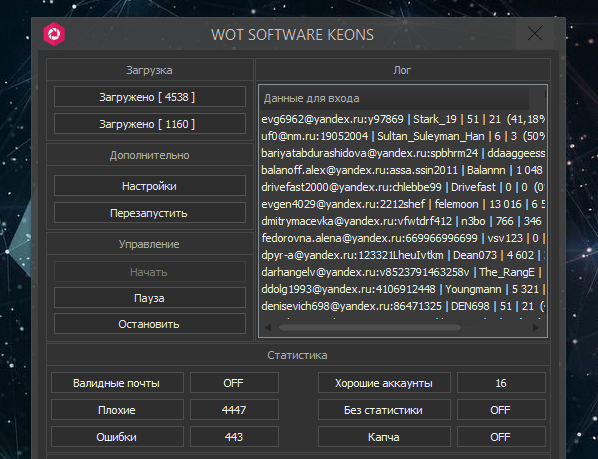Toggle the Без статистики OFF value
The height and width of the screenshot is (459, 598).
coord(501,410)
